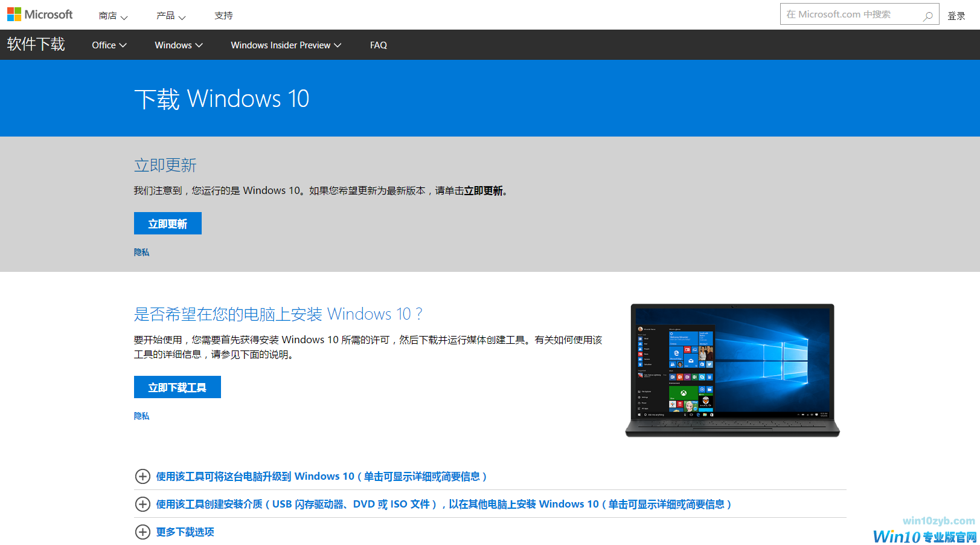Image resolution: width=980 pixels, height=545 pixels.
Task: Expand the Windows dropdown menu
Action: [178, 45]
